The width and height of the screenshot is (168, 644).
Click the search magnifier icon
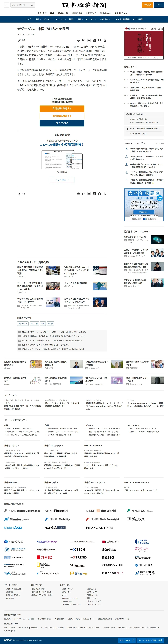32,5
